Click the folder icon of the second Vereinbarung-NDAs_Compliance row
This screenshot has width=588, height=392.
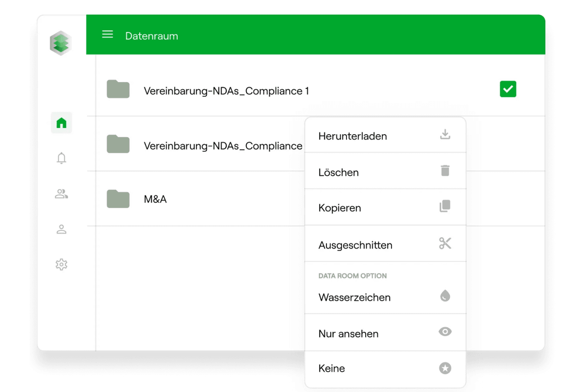pyautogui.click(x=118, y=144)
